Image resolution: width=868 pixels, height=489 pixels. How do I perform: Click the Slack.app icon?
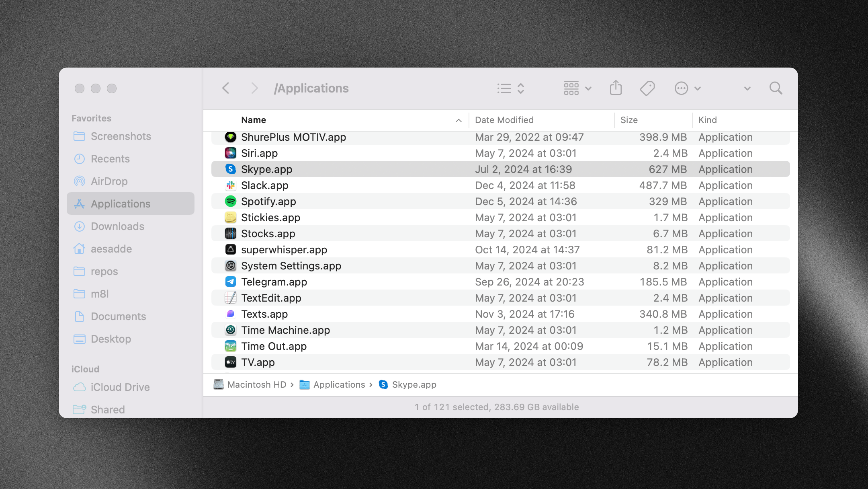(230, 185)
